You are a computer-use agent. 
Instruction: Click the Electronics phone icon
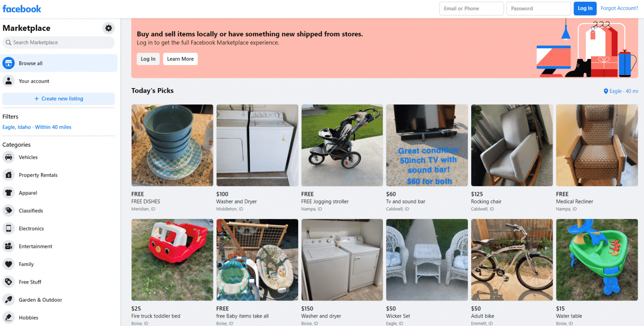tap(8, 229)
